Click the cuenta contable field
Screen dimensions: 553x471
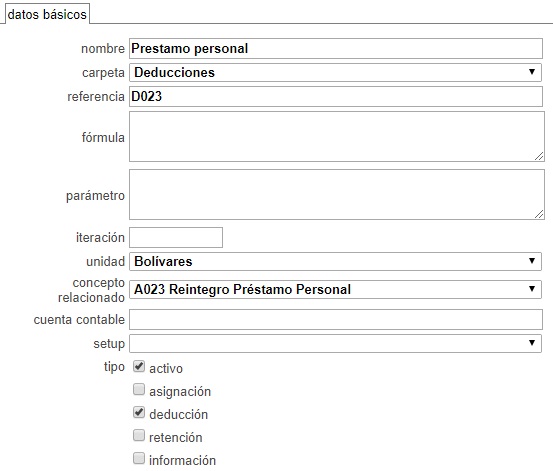pos(336,319)
